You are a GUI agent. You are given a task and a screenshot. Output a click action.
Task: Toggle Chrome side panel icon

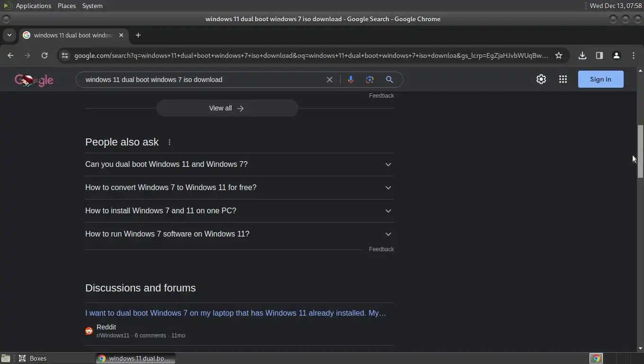pyautogui.click(x=599, y=55)
